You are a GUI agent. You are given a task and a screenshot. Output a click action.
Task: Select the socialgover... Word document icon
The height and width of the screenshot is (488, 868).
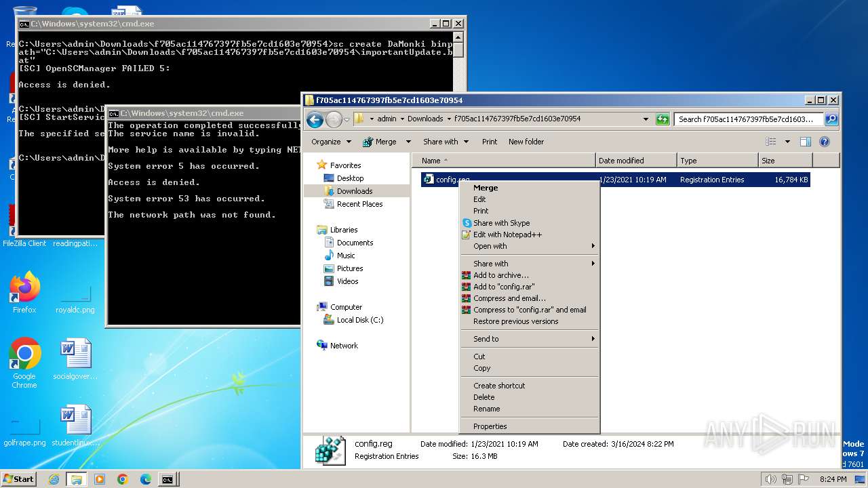tap(75, 359)
